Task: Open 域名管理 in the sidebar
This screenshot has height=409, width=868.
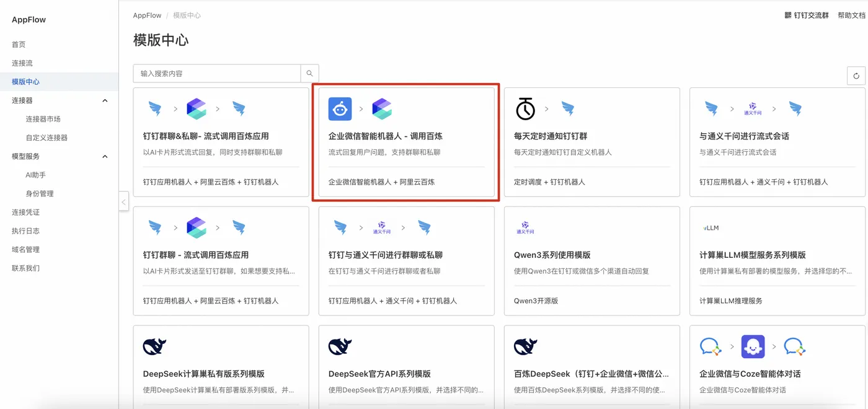Action: pyautogui.click(x=26, y=249)
